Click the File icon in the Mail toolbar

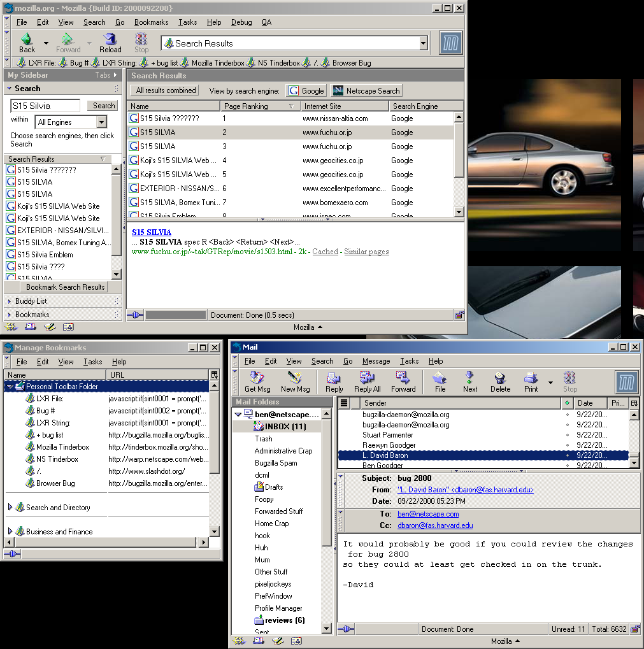pyautogui.click(x=440, y=378)
